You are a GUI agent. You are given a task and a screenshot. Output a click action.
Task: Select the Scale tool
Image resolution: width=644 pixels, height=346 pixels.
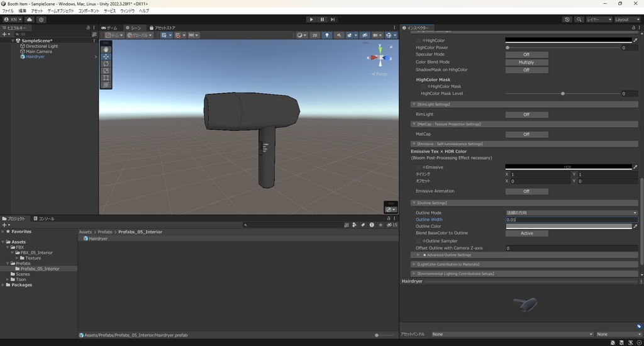106,70
